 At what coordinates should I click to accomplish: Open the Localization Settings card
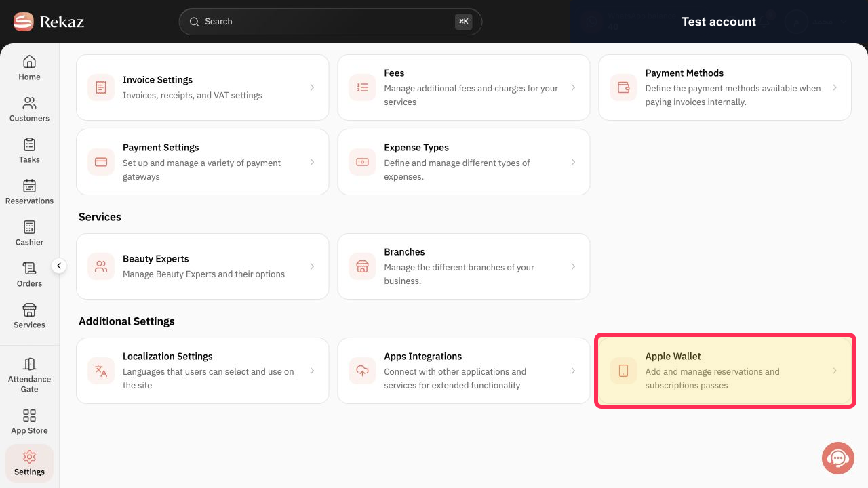click(203, 371)
